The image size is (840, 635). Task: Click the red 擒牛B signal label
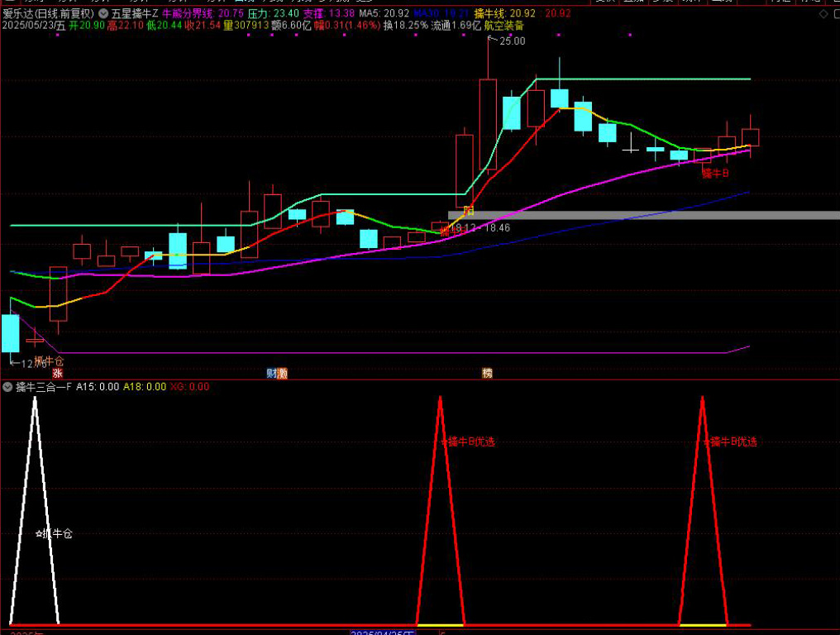tap(715, 174)
